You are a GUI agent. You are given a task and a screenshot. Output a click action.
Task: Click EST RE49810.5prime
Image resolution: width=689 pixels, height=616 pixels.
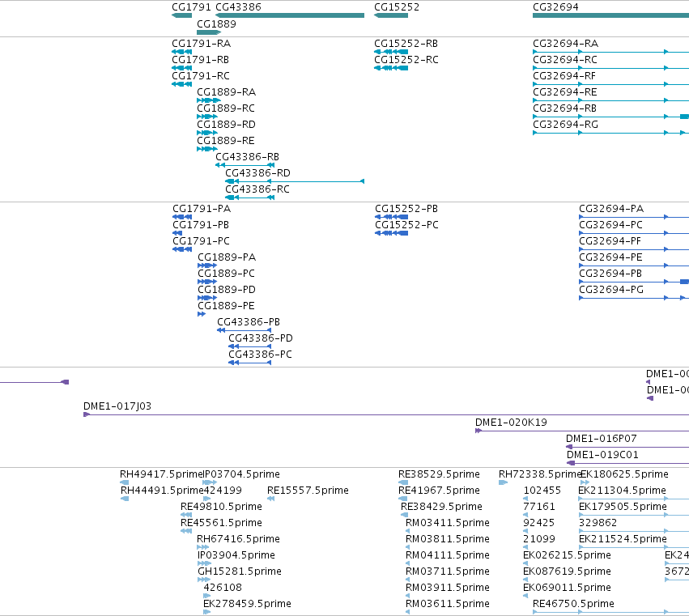tap(221, 507)
